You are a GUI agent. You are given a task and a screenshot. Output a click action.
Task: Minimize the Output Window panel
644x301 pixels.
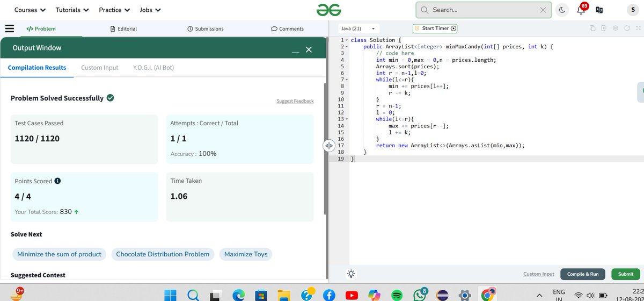click(x=295, y=52)
